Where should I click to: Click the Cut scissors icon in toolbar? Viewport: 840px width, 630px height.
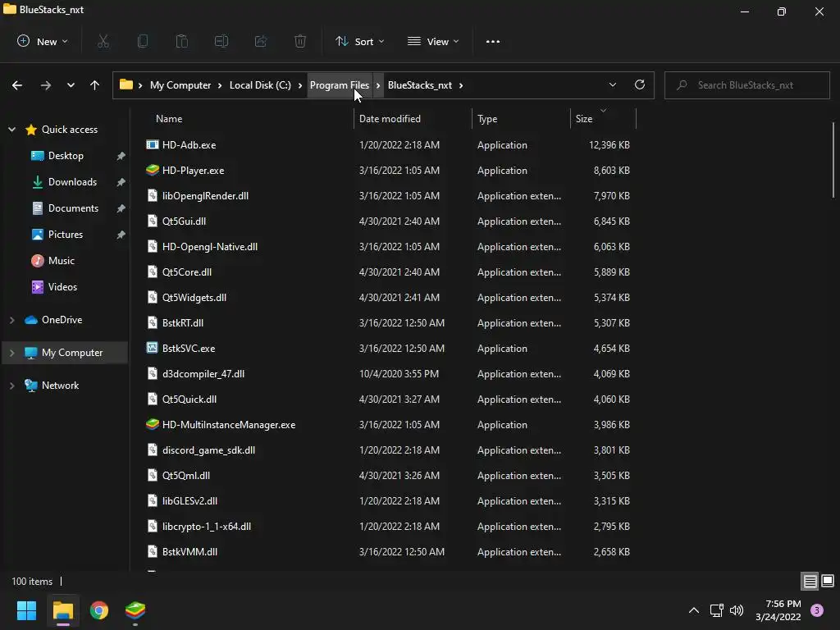(103, 41)
